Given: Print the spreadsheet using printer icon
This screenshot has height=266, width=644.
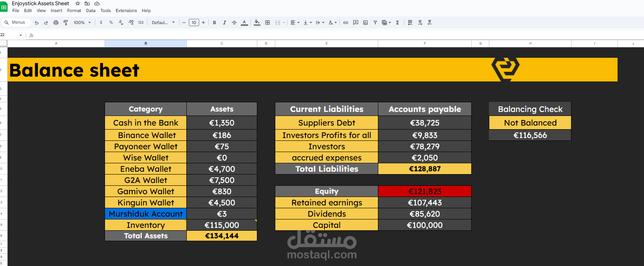Looking at the screenshot, I should click(x=56, y=22).
